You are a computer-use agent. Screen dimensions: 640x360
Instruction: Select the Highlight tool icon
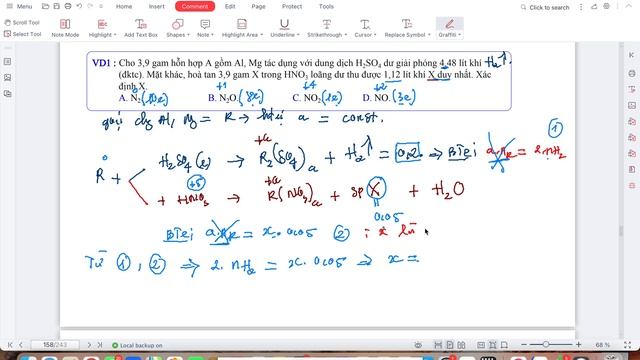[102, 24]
